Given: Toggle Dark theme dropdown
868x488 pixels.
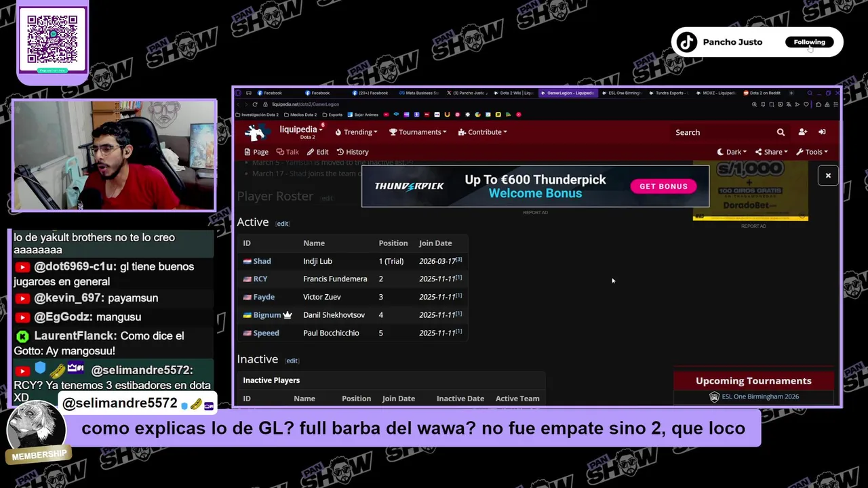Looking at the screenshot, I should click(732, 152).
